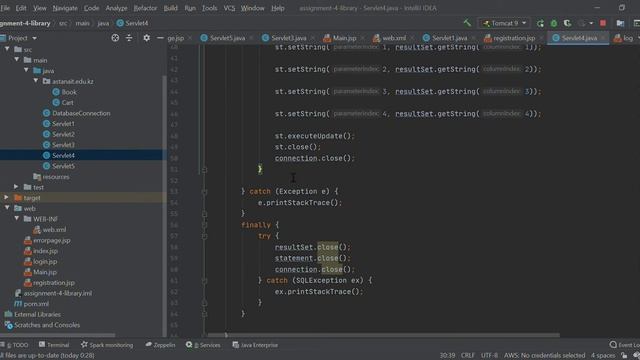Screen dimensions: 640x360
Task: Click the locate/scroll-from-source target icon
Action: (115, 38)
